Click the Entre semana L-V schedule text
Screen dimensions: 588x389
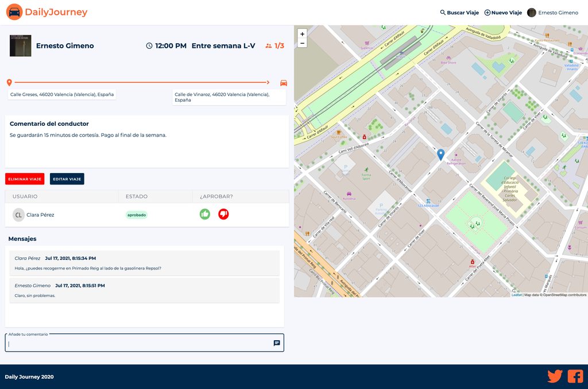click(223, 46)
